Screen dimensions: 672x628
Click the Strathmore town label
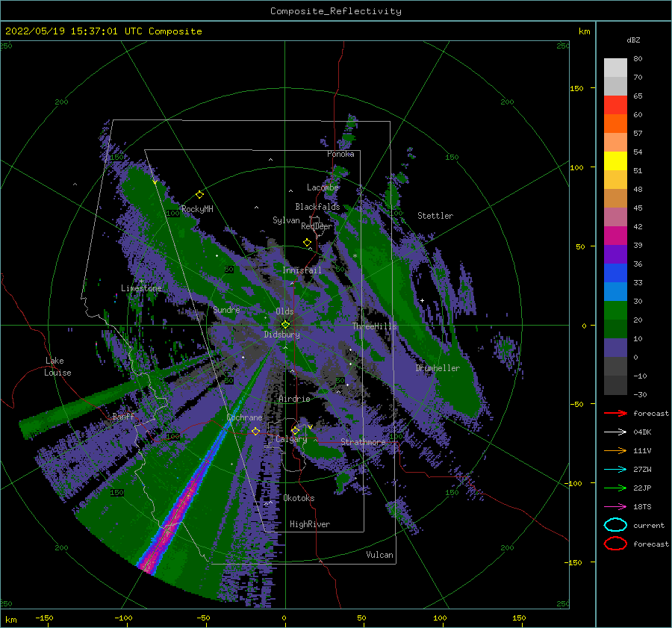click(363, 442)
